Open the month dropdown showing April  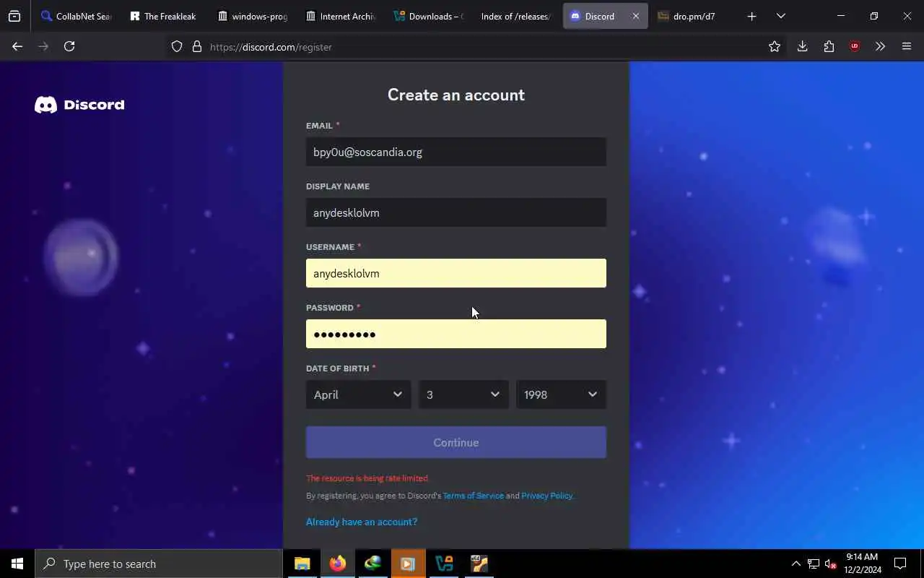coord(358,394)
